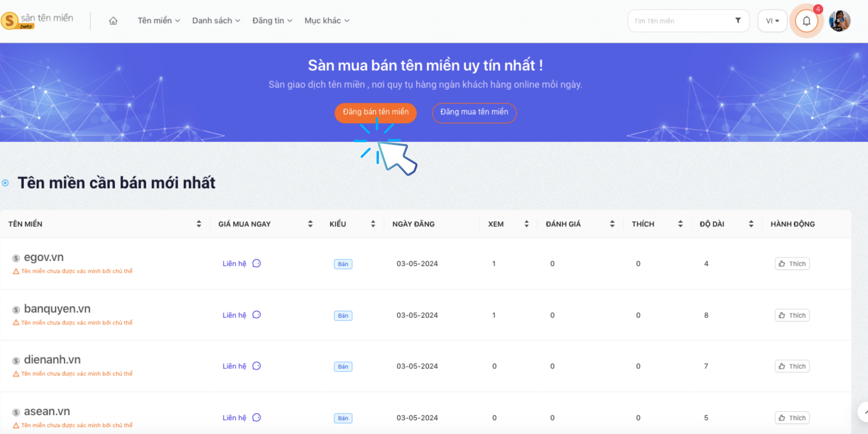Click the warning icon under egov.vn
Image resolution: width=868 pixels, height=434 pixels.
(16, 271)
